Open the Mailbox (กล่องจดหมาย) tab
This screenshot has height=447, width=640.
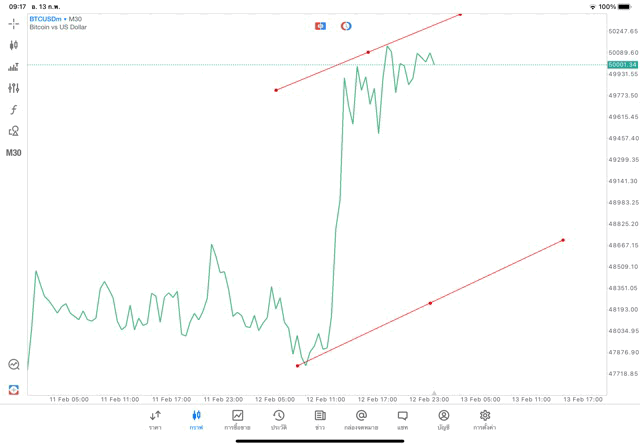pyautogui.click(x=361, y=419)
